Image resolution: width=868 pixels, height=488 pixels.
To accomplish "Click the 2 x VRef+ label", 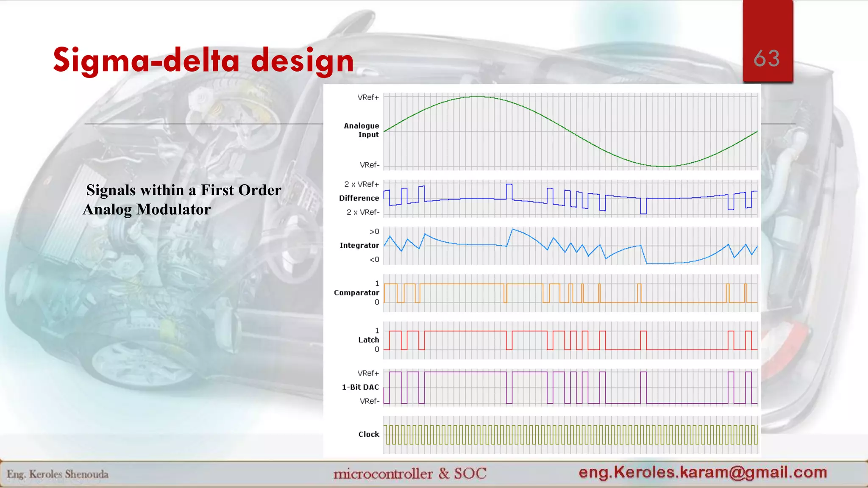I will (x=362, y=184).
